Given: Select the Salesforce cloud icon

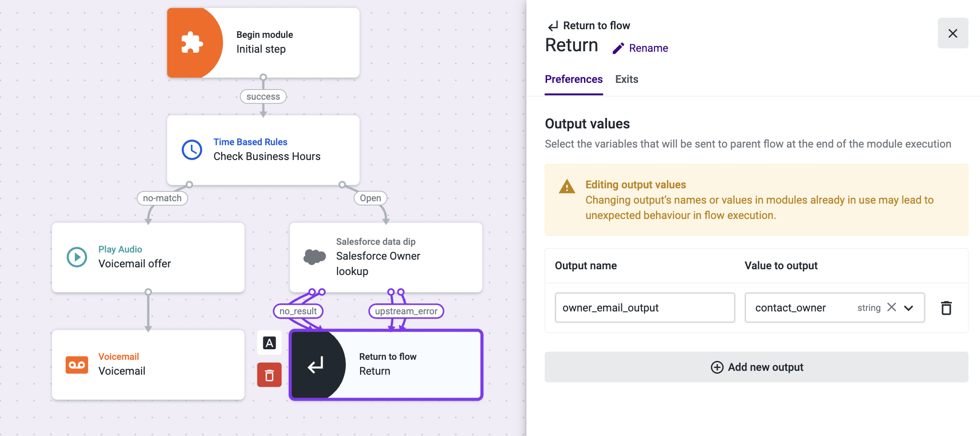Looking at the screenshot, I should pos(315,257).
